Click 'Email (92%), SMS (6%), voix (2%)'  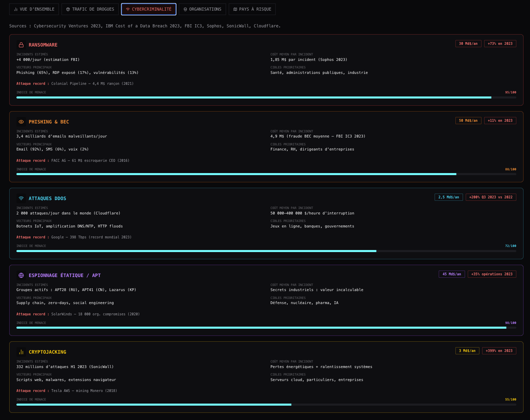point(52,149)
